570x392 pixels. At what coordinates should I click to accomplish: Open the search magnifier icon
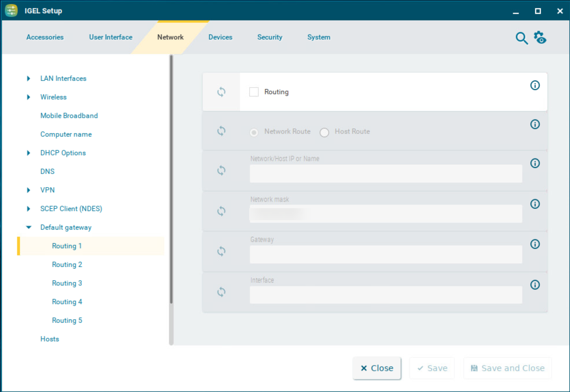coord(521,38)
